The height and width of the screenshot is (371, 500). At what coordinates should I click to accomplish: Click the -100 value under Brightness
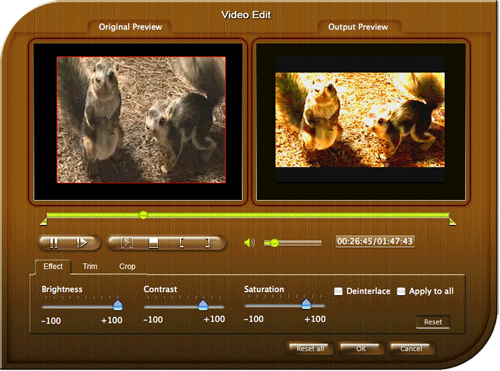click(51, 321)
